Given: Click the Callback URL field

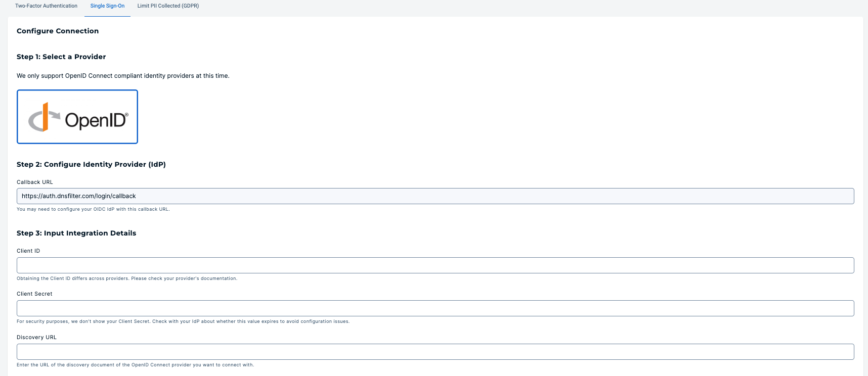Looking at the screenshot, I should click(x=435, y=196).
